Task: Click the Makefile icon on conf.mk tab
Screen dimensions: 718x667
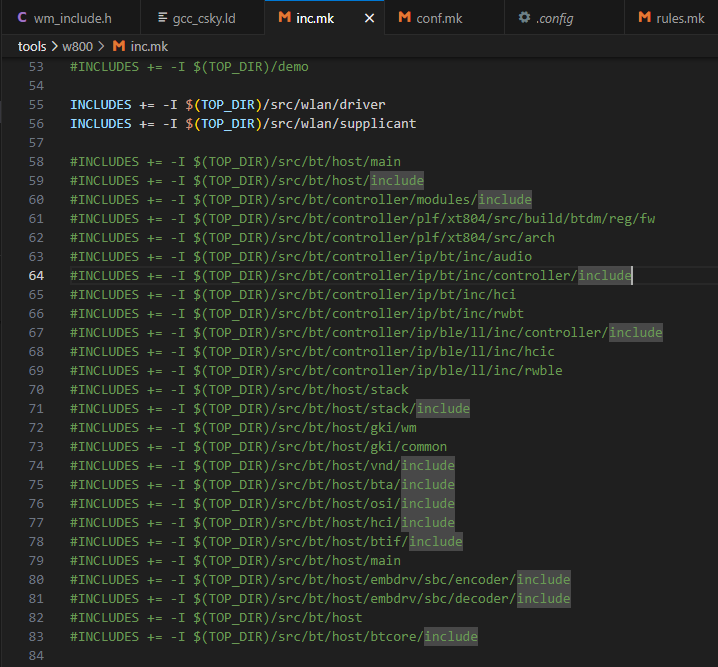Action: 404,17
